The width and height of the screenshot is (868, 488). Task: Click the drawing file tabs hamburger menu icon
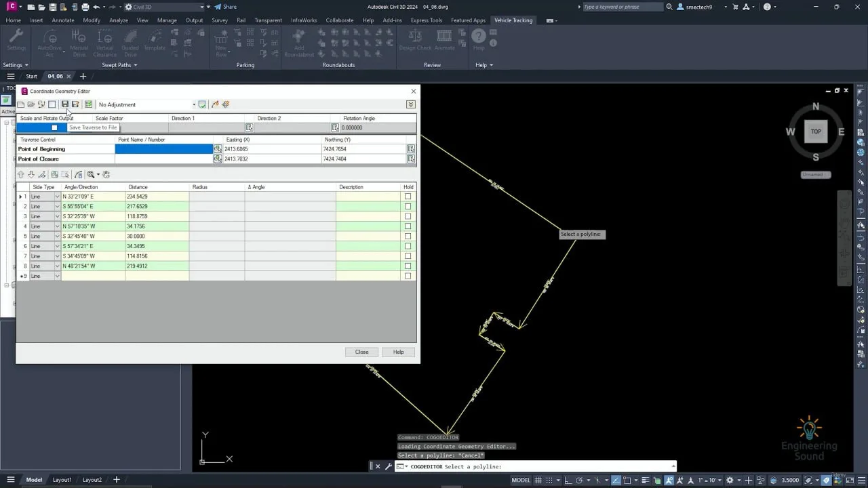coord(10,77)
